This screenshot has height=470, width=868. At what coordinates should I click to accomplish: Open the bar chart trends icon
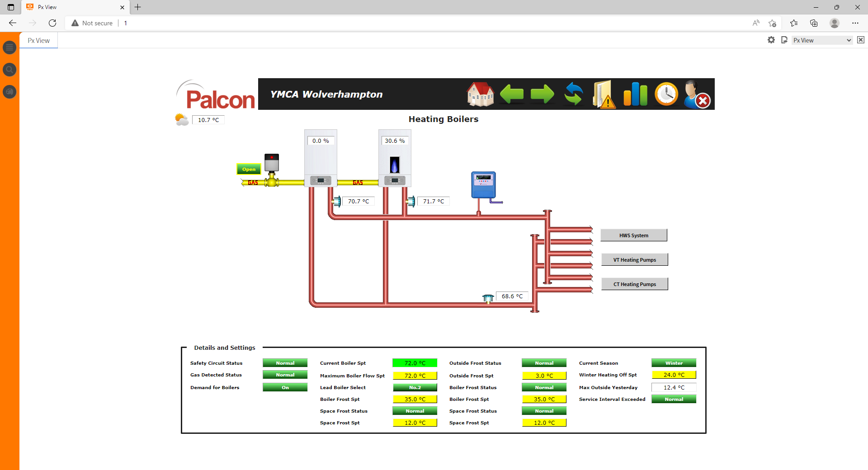coord(635,94)
